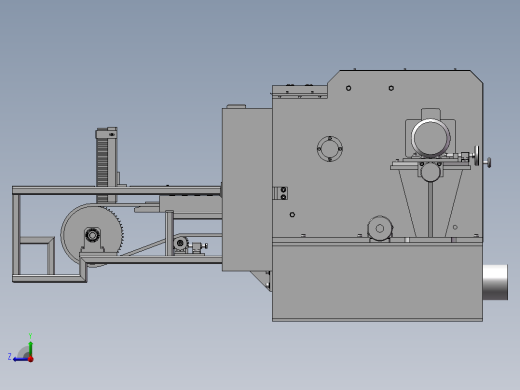Image resolution: width=520 pixels, height=390 pixels.
Task: Select the tall middle enclosure box
Action: pyautogui.click(x=247, y=189)
